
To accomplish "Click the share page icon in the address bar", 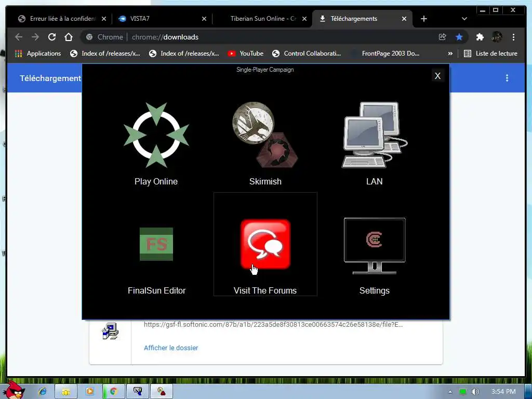I will 443,37.
